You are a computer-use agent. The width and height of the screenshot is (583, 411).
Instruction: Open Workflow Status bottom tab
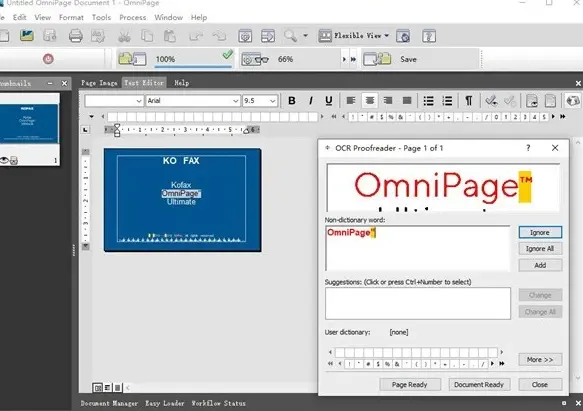tap(219, 403)
